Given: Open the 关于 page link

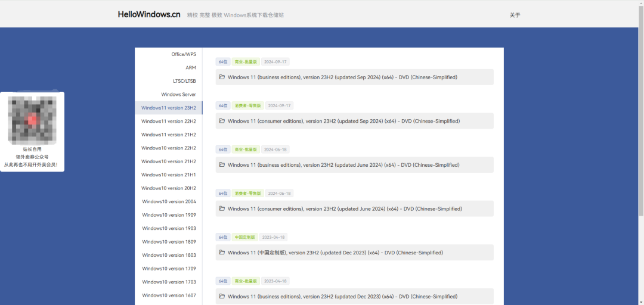Looking at the screenshot, I should (x=515, y=15).
